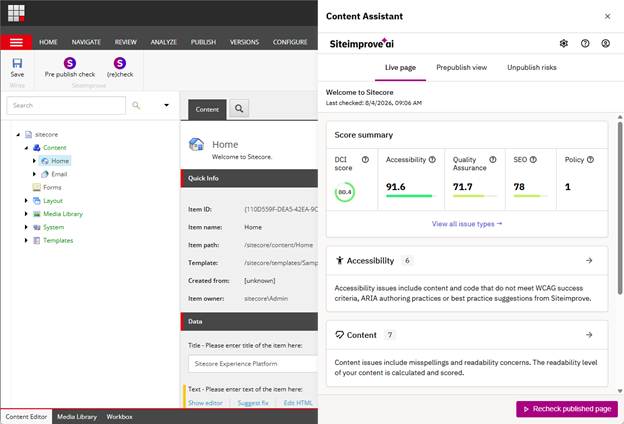Open the red hamburger menu
624x424 pixels.
click(16, 42)
